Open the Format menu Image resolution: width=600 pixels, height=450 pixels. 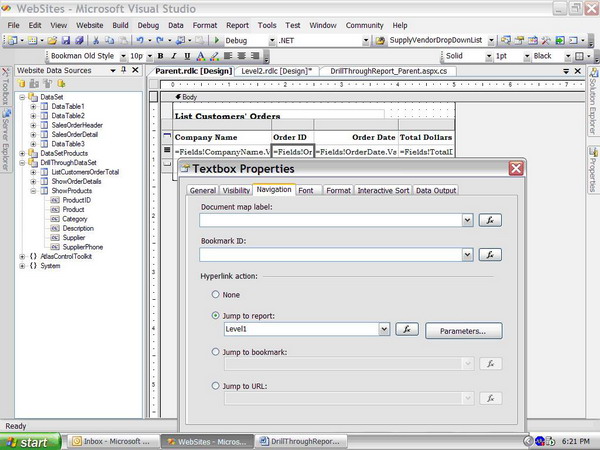205,25
